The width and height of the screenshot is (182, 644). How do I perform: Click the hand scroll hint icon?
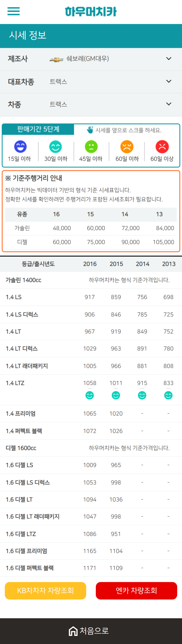[90, 129]
